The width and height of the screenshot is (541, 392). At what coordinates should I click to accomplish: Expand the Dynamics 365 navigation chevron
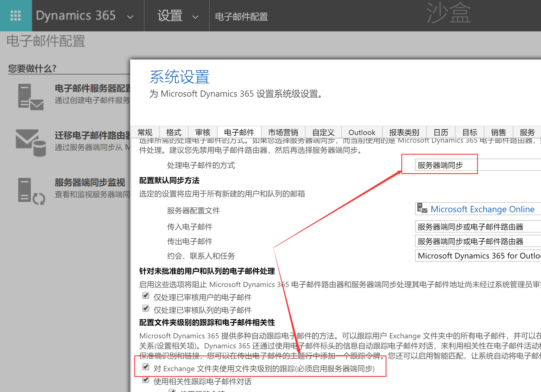coord(130,17)
